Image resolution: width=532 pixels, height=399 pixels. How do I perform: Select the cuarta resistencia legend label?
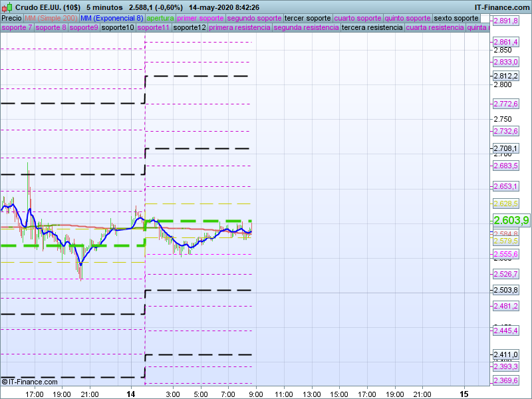tap(435, 28)
